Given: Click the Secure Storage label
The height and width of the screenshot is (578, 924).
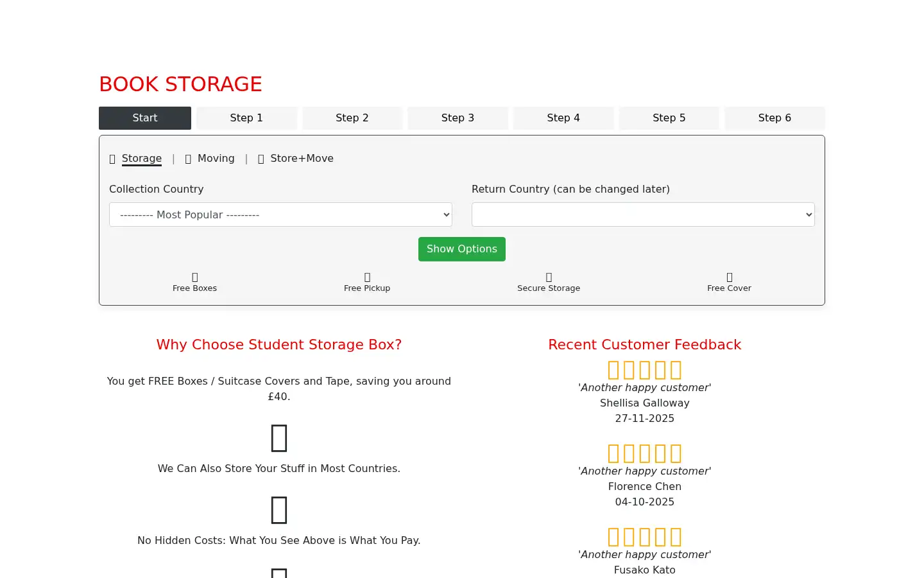Looking at the screenshot, I should [x=549, y=288].
